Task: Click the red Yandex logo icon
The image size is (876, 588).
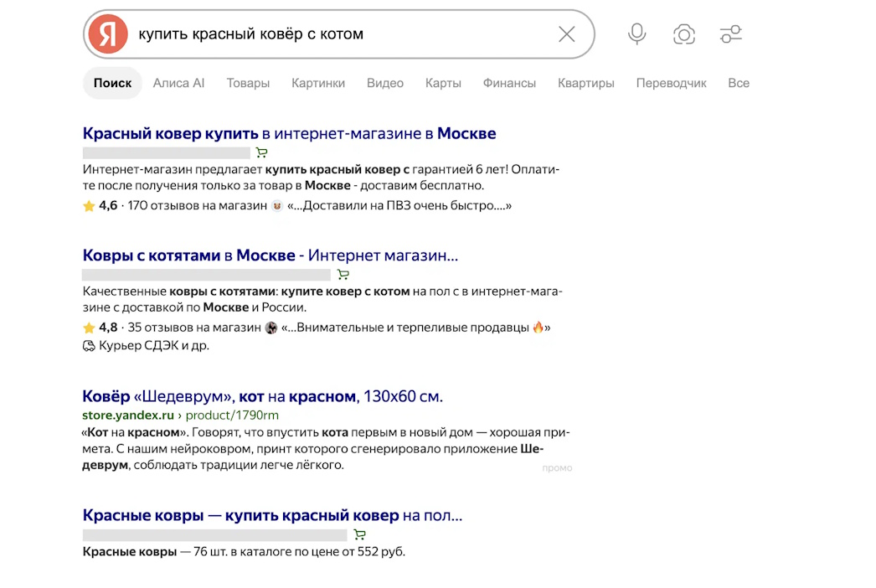Action: [x=108, y=34]
